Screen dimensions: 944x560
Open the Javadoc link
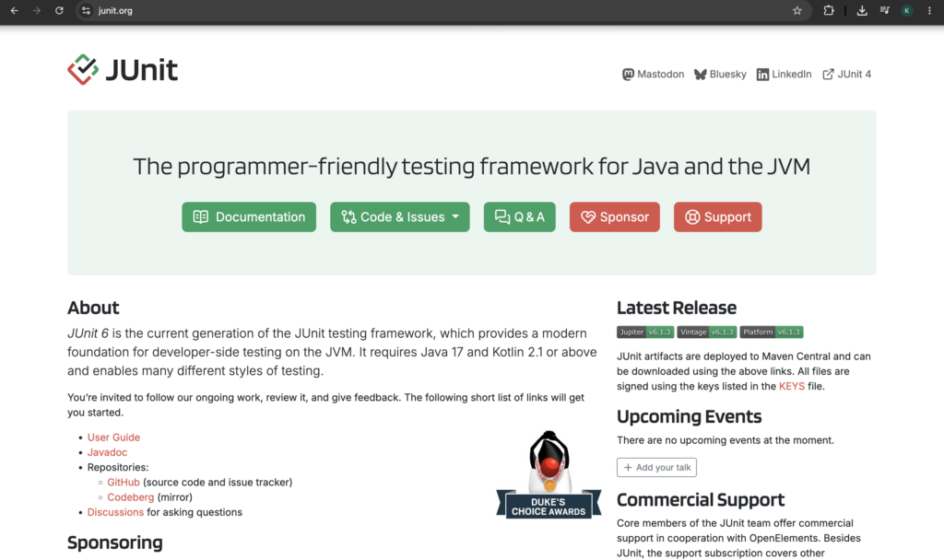coord(107,452)
